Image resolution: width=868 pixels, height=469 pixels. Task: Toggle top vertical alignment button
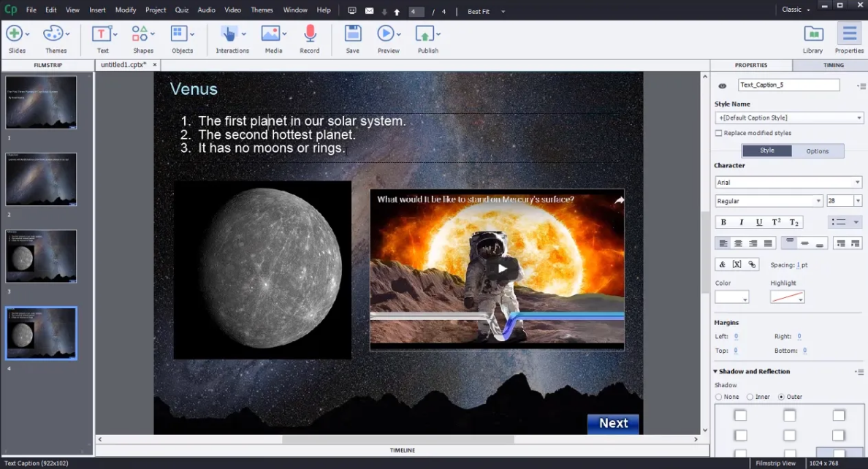(x=790, y=244)
